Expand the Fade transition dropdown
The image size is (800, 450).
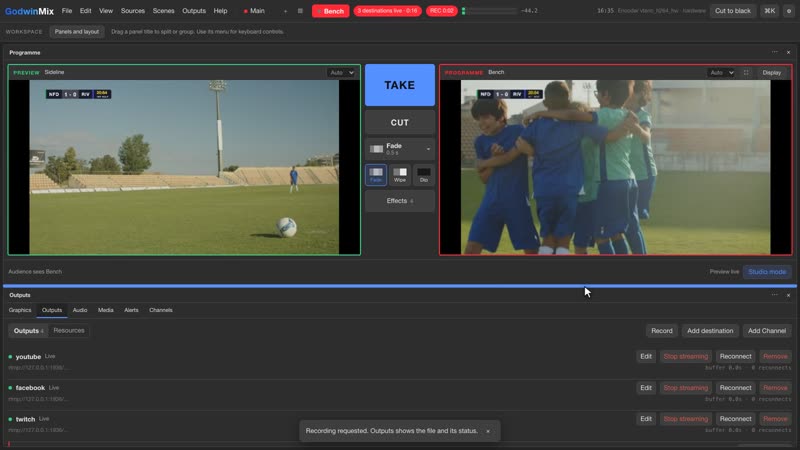click(x=399, y=149)
